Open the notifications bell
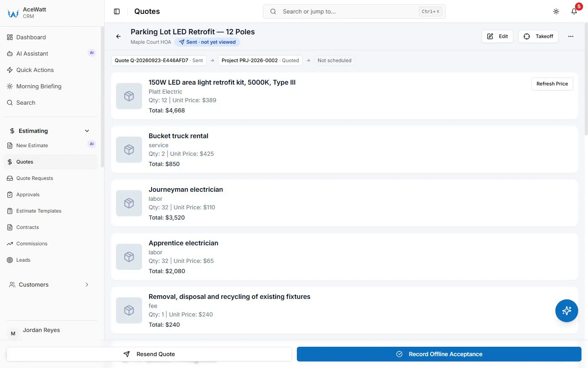Screen dimensions: 588x368 click(x=574, y=11)
